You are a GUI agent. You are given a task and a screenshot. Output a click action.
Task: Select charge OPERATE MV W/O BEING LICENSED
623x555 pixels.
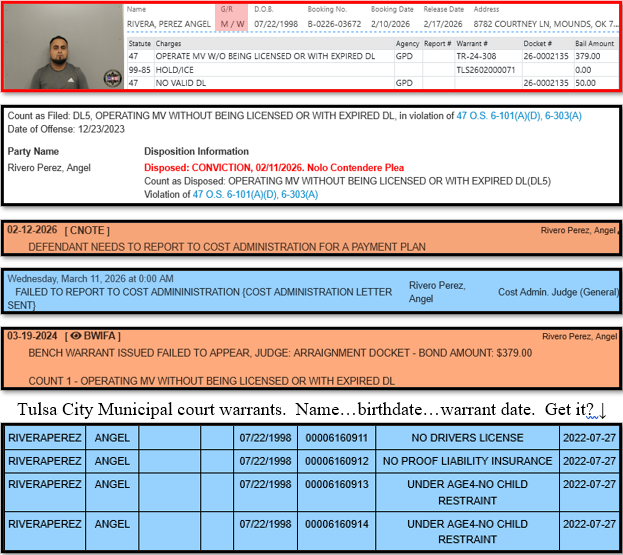[265, 56]
